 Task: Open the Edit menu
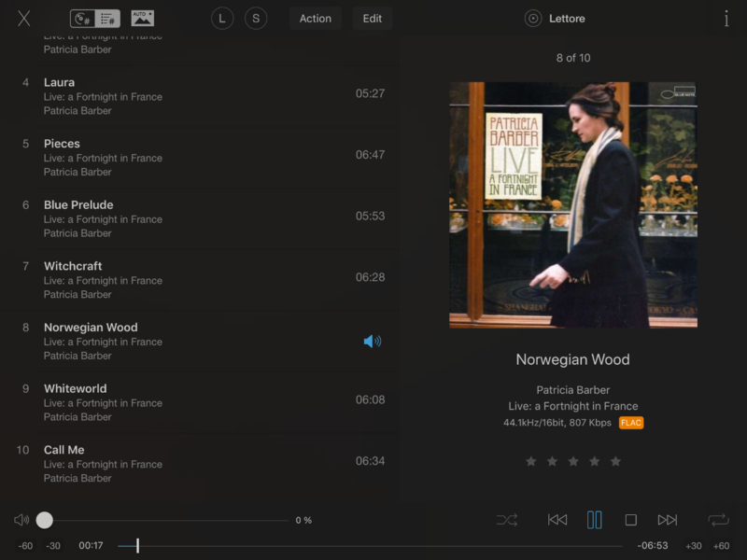pos(372,18)
